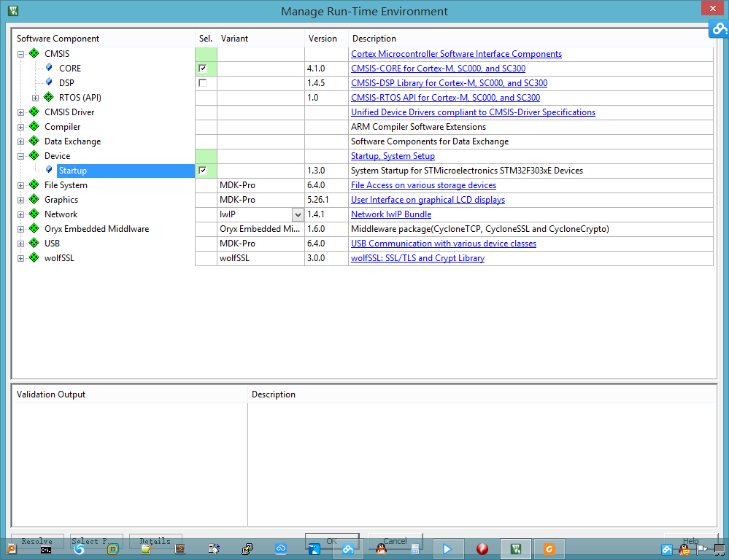
Task: Expand the Network tree node
Action: coord(20,214)
